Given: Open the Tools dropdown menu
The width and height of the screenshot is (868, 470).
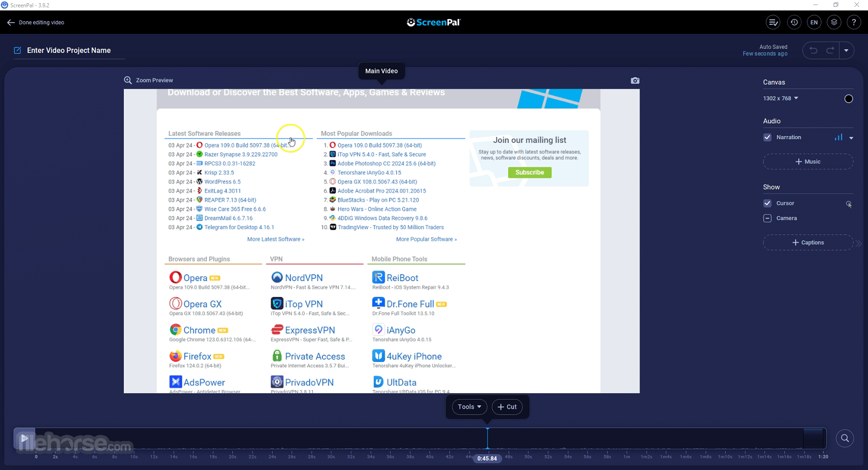Looking at the screenshot, I should [x=469, y=407].
